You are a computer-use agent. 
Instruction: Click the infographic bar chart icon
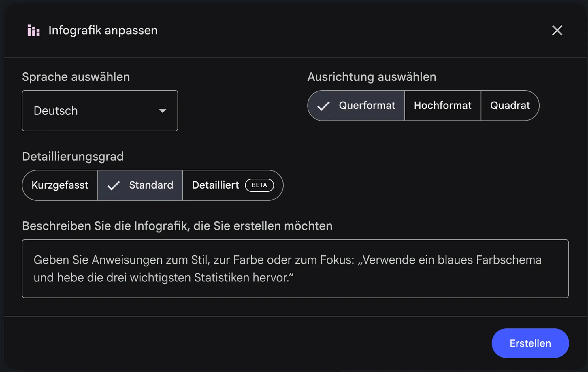(33, 30)
